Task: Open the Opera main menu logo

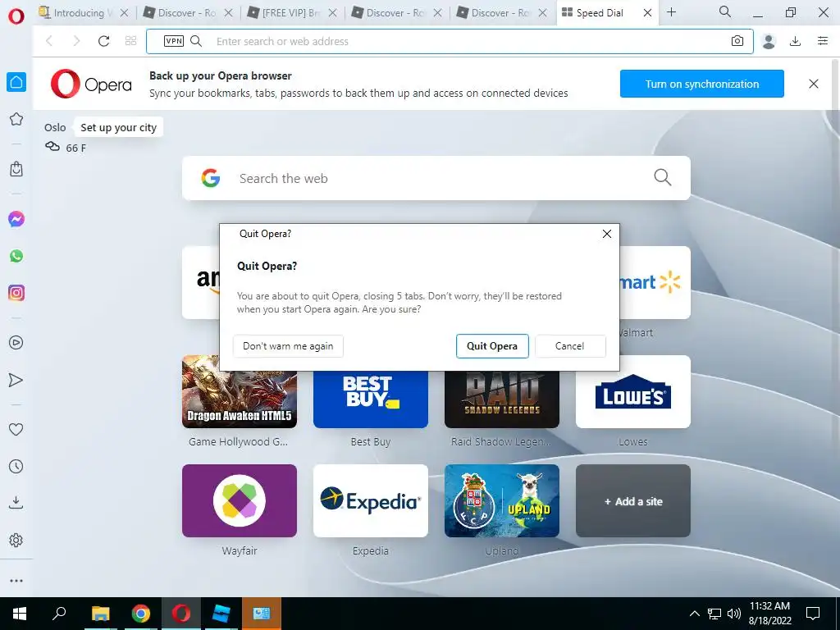Action: 16,16
